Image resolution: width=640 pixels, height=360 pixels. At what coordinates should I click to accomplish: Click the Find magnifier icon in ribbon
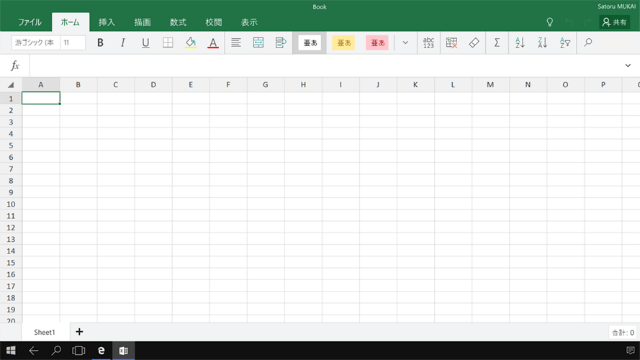[588, 42]
